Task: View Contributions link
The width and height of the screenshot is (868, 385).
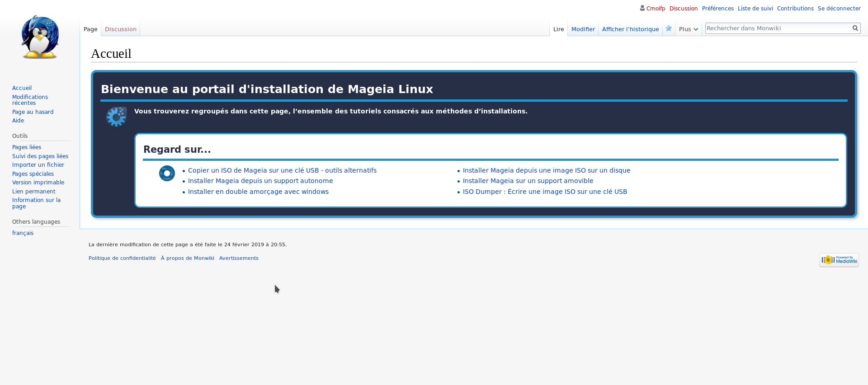Action: click(795, 9)
